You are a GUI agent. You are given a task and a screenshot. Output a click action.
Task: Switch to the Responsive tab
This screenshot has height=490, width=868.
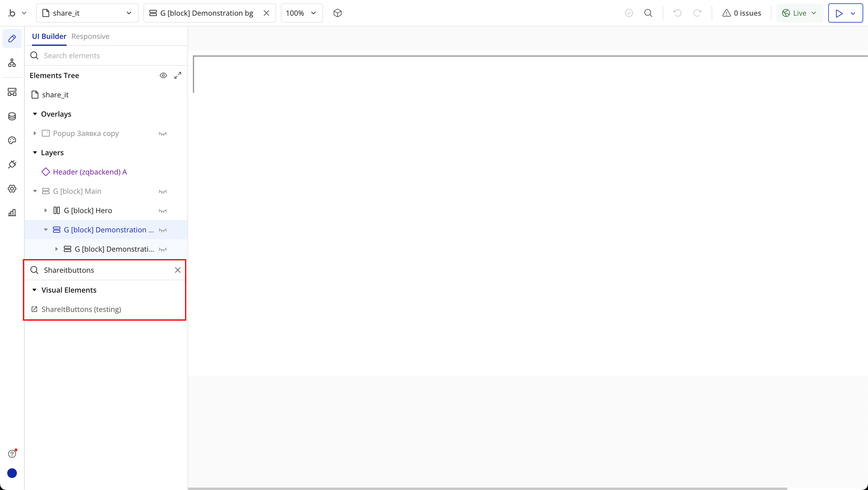click(90, 36)
